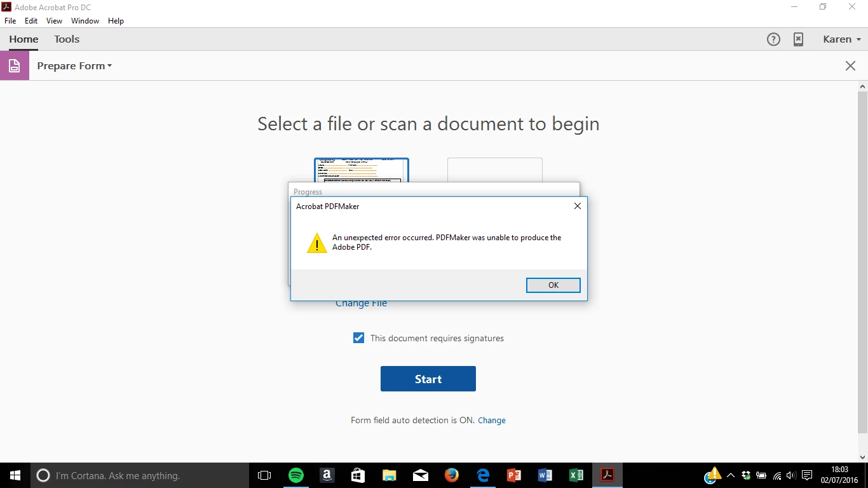Open Word from the taskbar
This screenshot has width=868, height=488.
(x=545, y=475)
